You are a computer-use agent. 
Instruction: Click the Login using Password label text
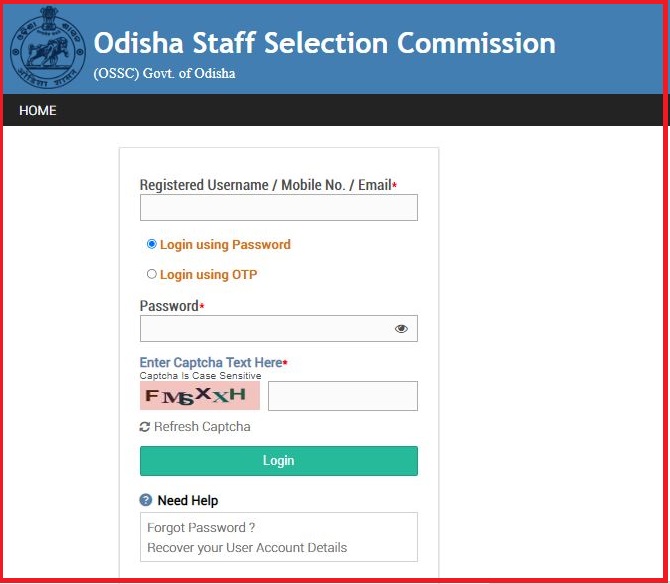point(225,244)
